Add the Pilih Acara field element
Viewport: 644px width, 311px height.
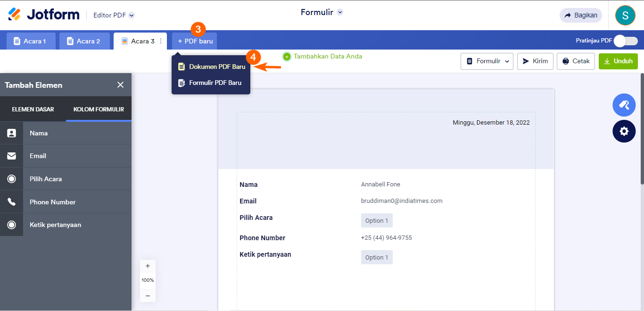66,179
